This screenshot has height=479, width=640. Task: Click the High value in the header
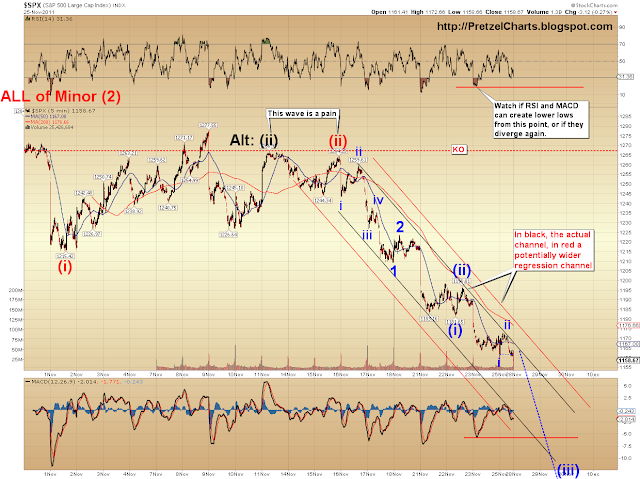tap(433, 12)
